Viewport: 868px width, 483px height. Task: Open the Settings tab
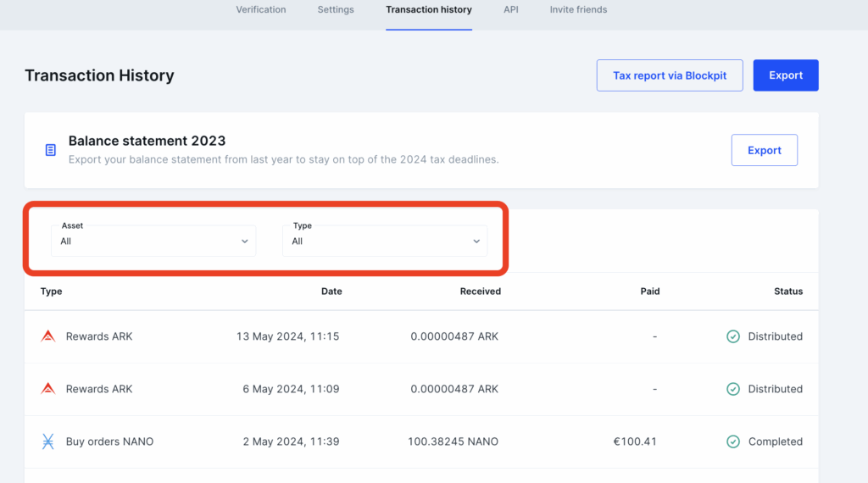tap(336, 10)
